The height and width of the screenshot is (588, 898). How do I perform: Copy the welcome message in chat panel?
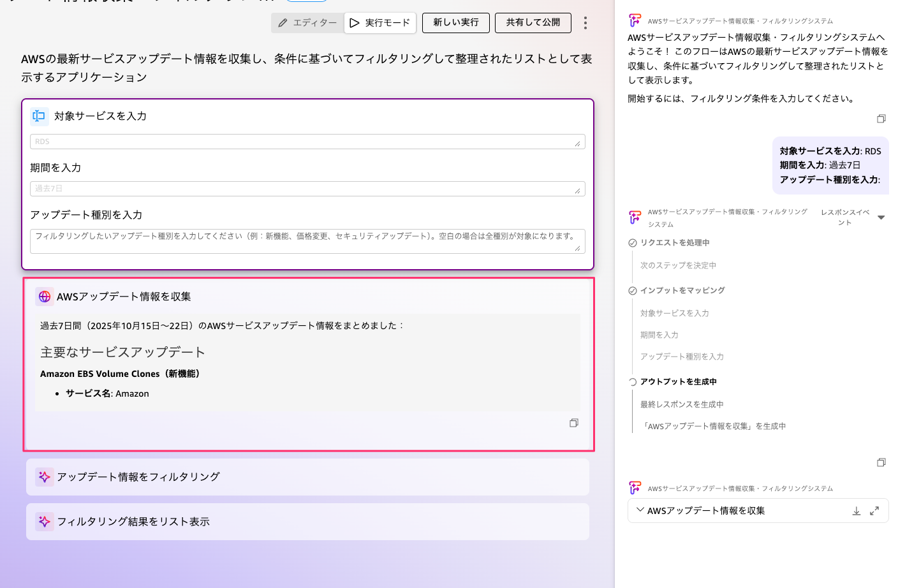point(881,119)
